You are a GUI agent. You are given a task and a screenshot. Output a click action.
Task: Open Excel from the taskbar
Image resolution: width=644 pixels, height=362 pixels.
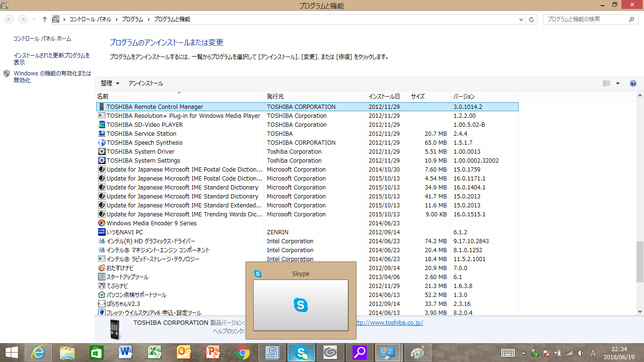(x=155, y=353)
